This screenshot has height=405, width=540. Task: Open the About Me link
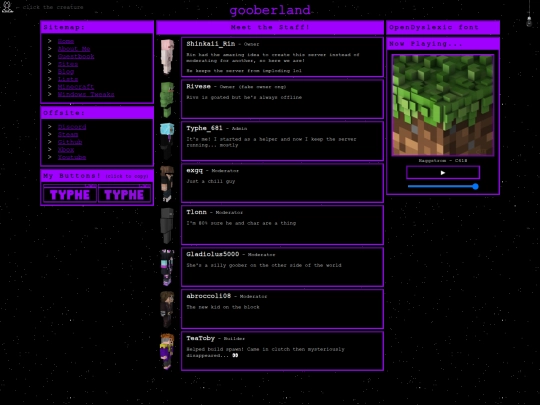[74, 49]
